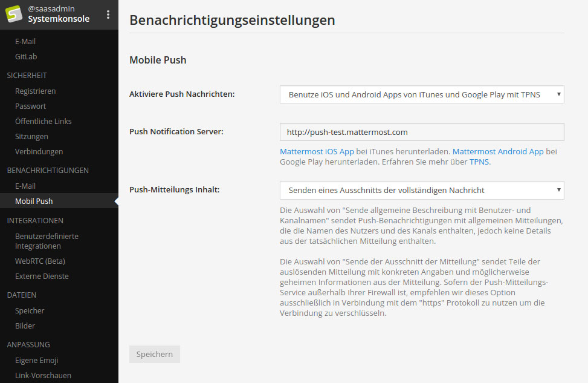Click the Speichern button
The width and height of the screenshot is (588, 383).
(x=155, y=354)
